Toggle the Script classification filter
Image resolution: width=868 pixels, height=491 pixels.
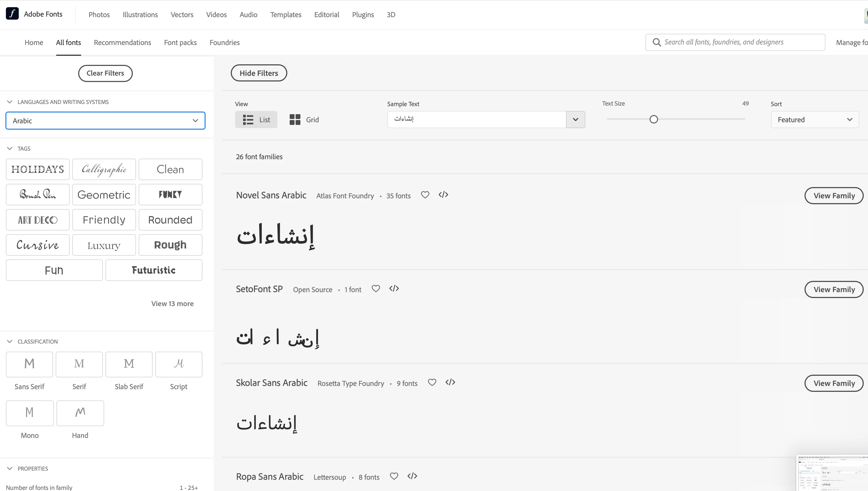tap(179, 364)
